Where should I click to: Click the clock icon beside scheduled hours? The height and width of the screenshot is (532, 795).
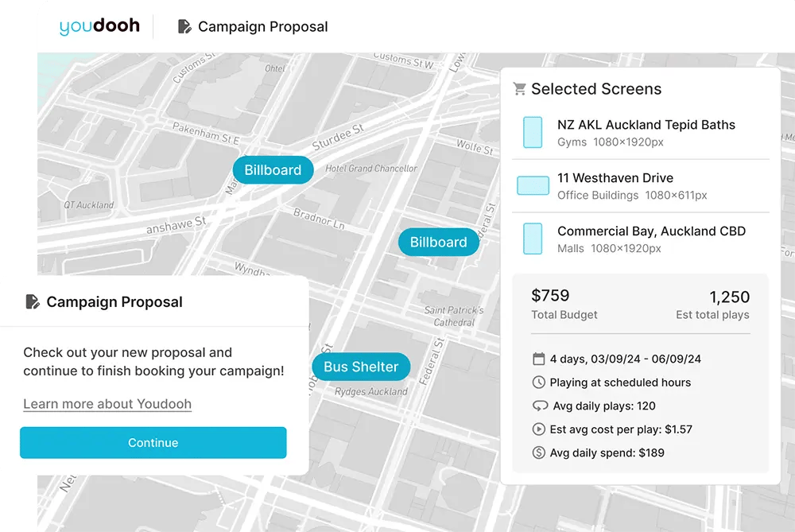(x=538, y=382)
